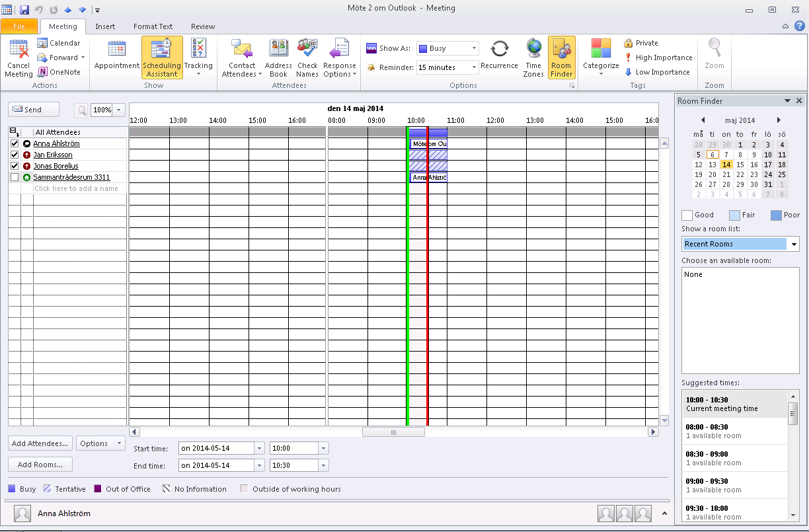The image size is (809, 532).
Task: Save the meeting from the Quick Access Toolbar
Action: click(24, 10)
